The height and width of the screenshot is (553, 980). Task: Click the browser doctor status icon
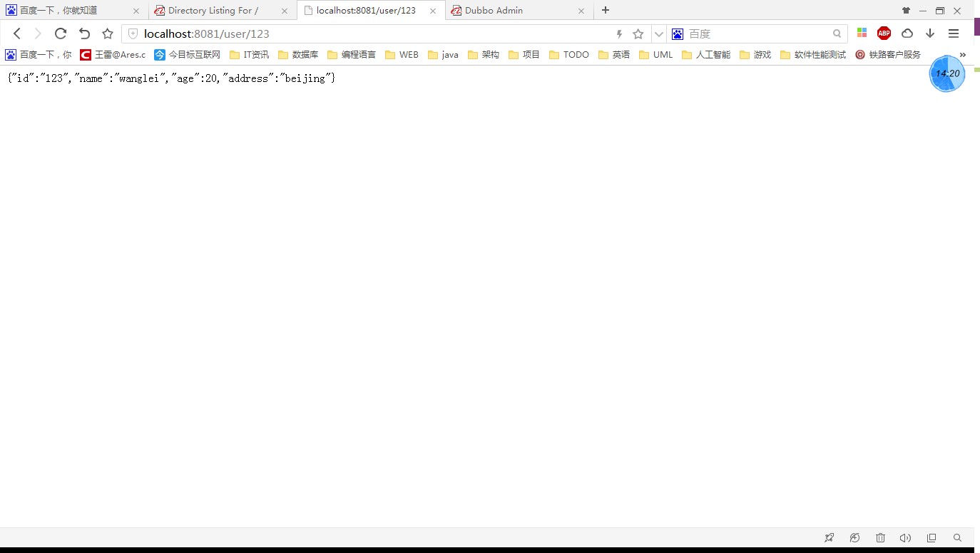click(x=854, y=538)
